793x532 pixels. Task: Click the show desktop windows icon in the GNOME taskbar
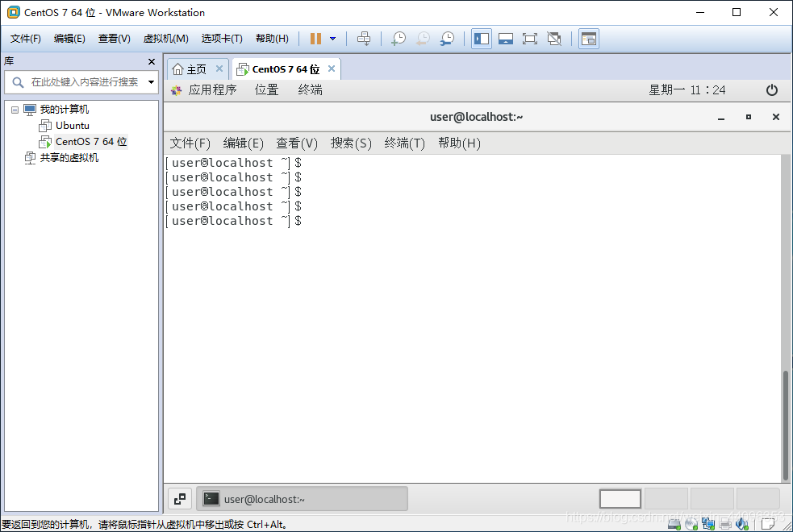(x=180, y=499)
